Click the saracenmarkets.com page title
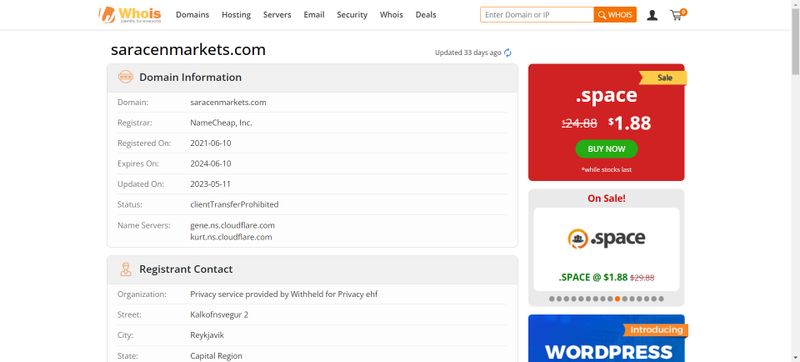Viewport: 800px width, 362px height. click(188, 49)
